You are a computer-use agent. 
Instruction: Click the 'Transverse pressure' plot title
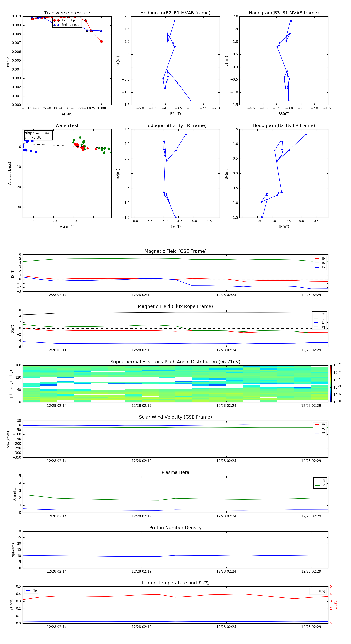[67, 13]
